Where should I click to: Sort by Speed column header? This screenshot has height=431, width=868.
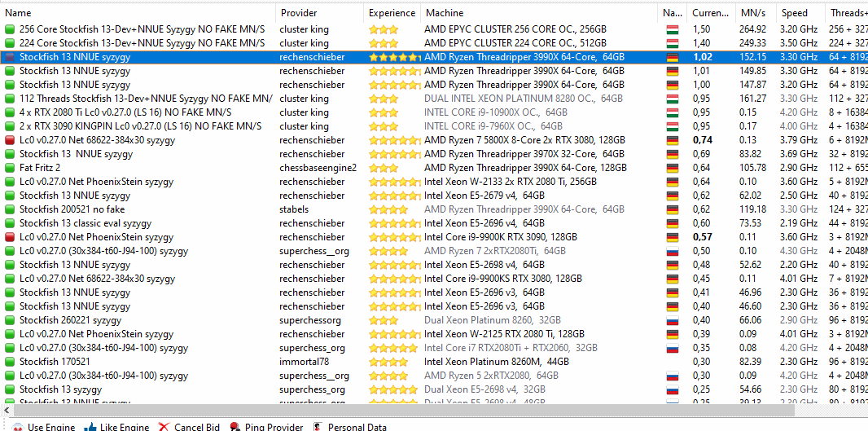tap(800, 13)
